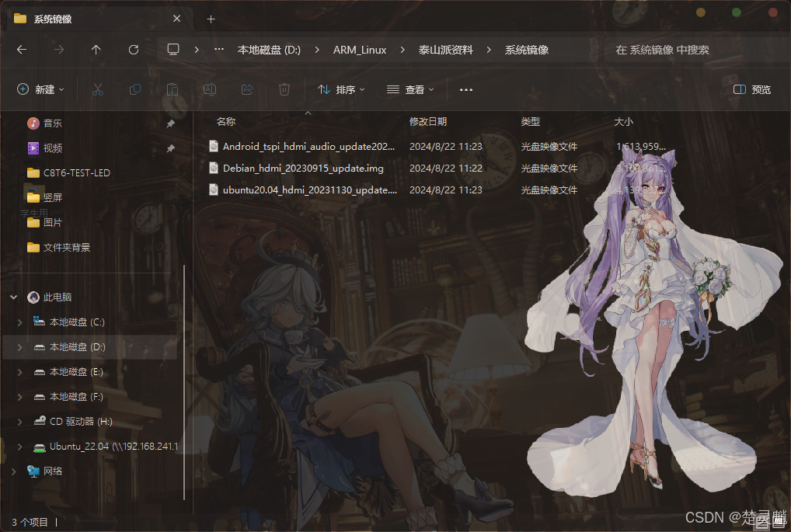Open the 查看 view dropdown
The image size is (791, 532).
[410, 90]
